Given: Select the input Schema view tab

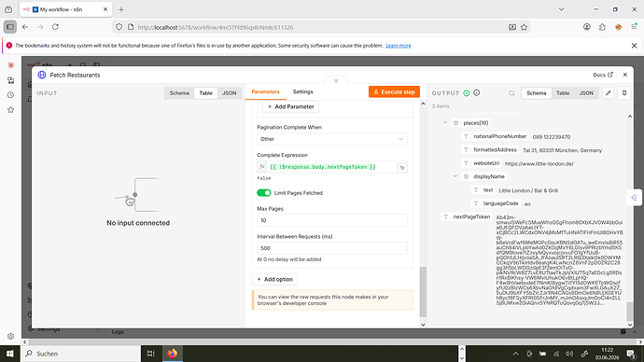Looking at the screenshot, I should pyautogui.click(x=179, y=93).
